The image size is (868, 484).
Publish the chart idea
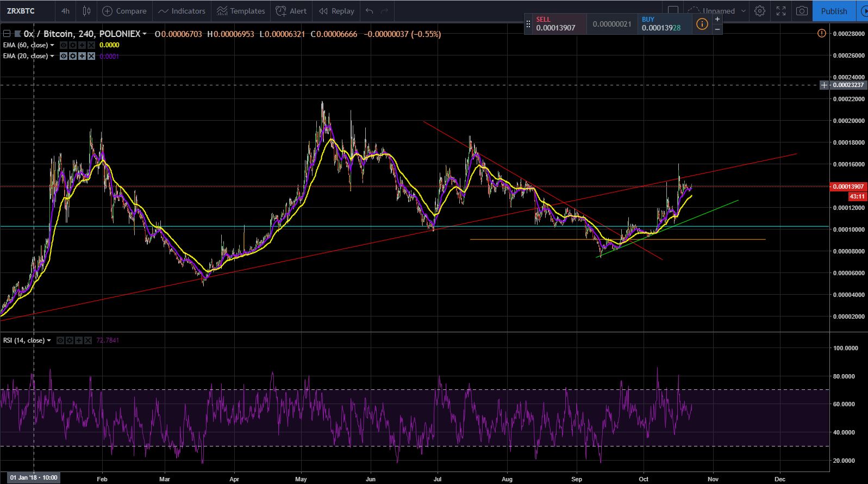834,11
